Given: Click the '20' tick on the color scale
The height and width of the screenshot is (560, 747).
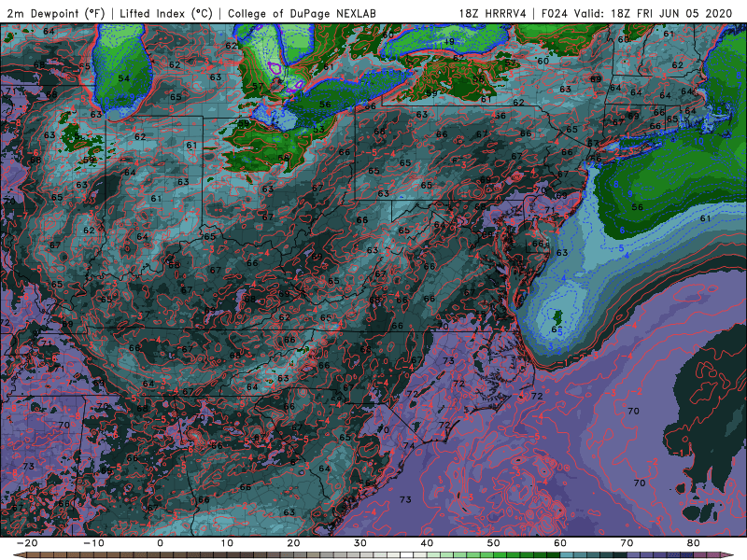Looking at the screenshot, I should point(293,543).
